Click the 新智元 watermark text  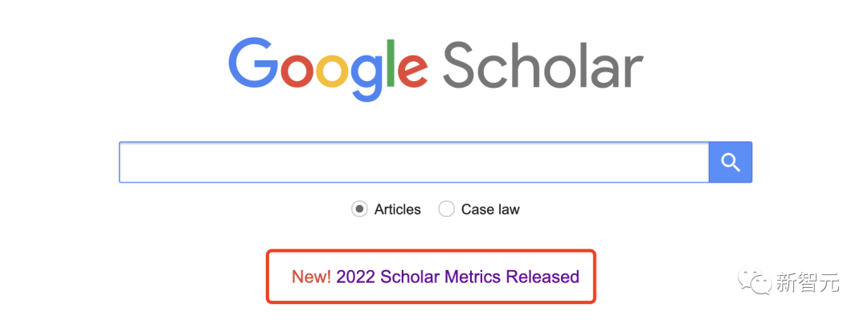808,282
